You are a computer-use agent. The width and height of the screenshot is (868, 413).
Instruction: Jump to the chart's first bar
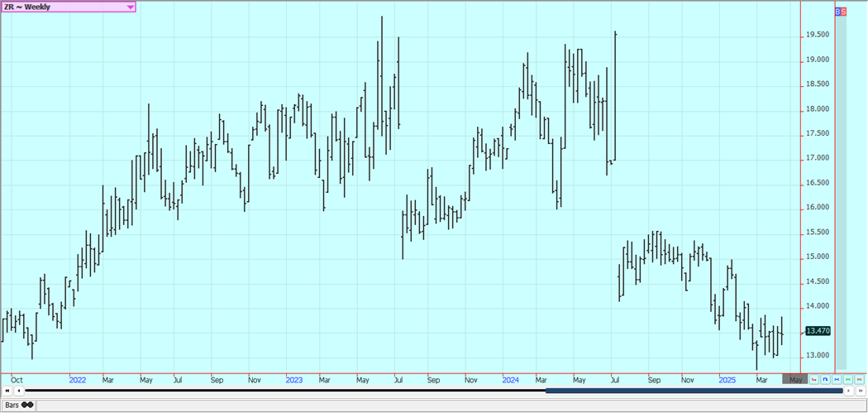coord(7,391)
